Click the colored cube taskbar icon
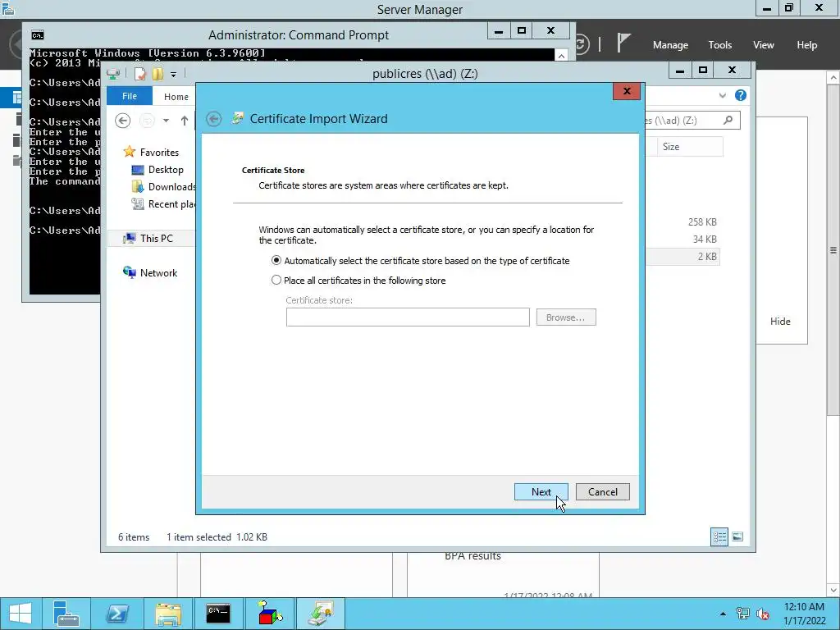Image resolution: width=840 pixels, height=630 pixels. (x=269, y=614)
